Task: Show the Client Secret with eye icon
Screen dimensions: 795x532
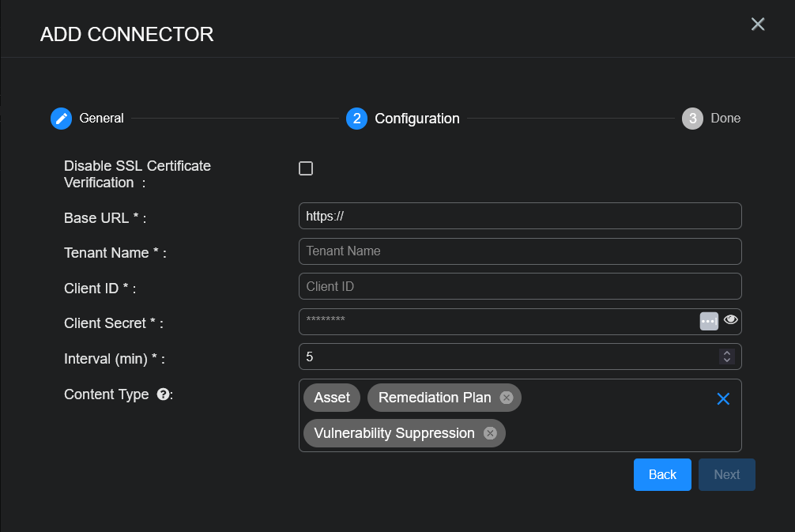Action: pos(730,320)
